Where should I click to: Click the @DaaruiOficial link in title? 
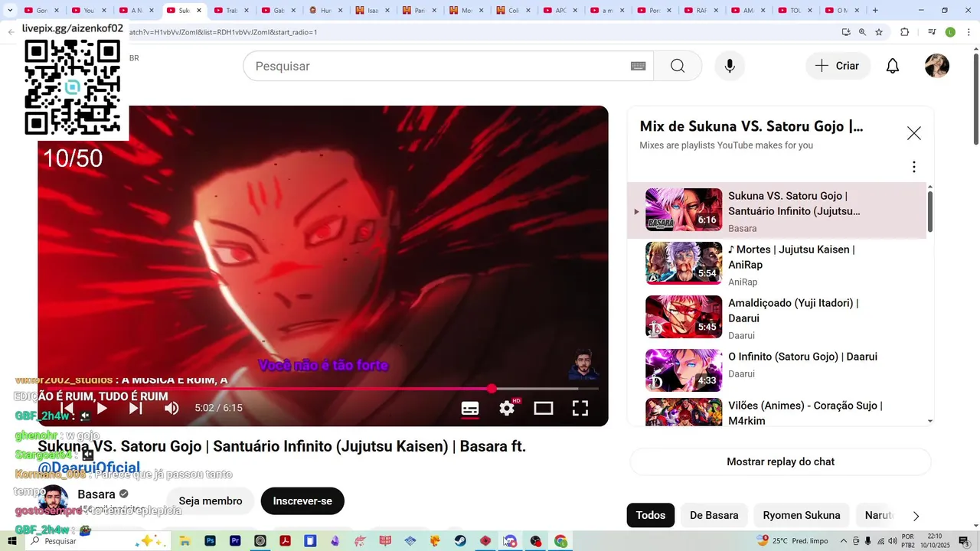[89, 468]
